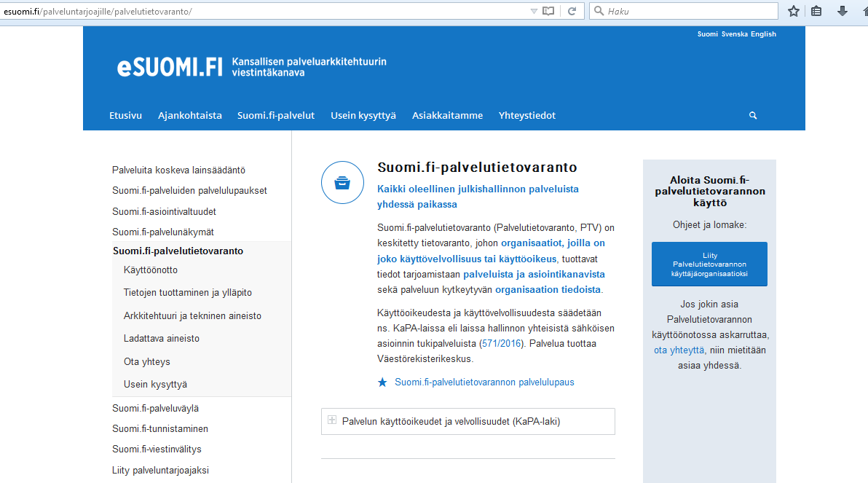Open Usein kysyttyä sidebar subitem

click(155, 385)
